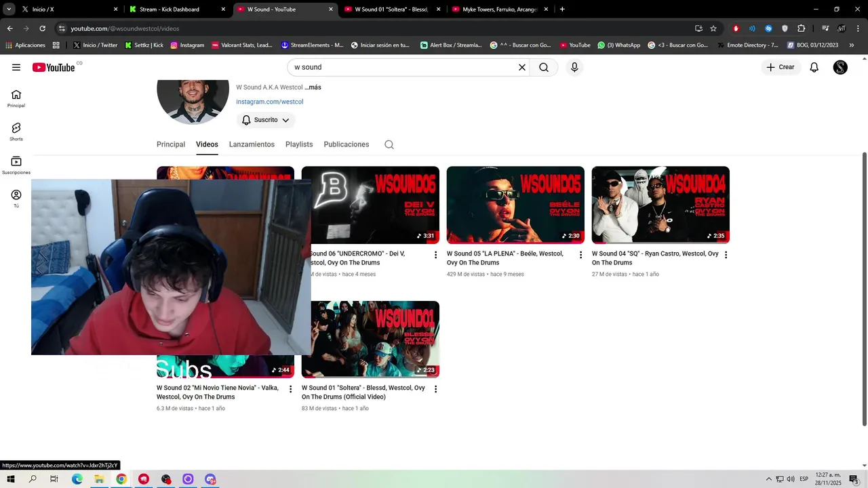868x488 pixels.
Task: Open the Tú section in sidebar
Action: [16, 199]
